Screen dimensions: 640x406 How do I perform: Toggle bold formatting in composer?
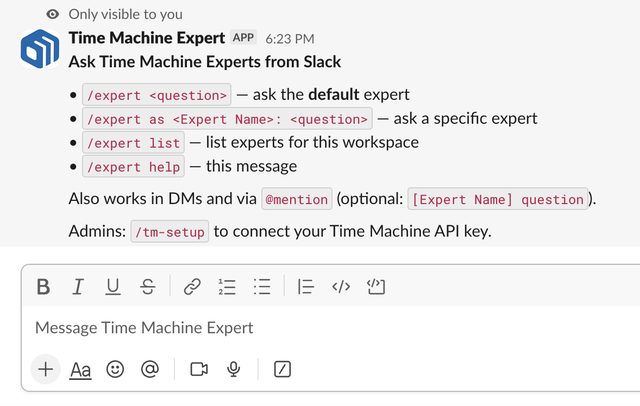(x=43, y=286)
